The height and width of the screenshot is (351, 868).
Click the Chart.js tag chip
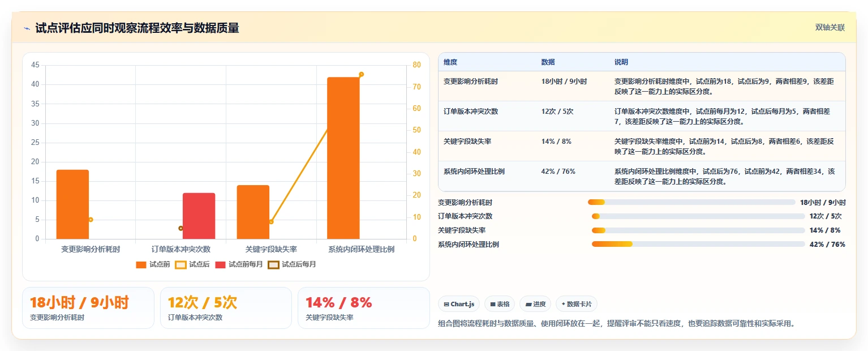tap(458, 304)
